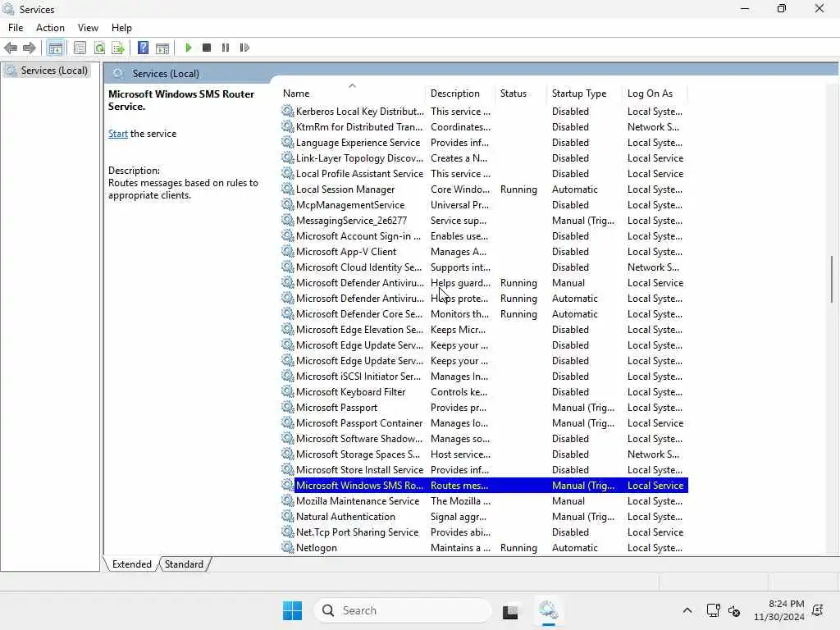Click the gear icon beside Local Session Manager
Screen dimensions: 840x630
pyautogui.click(x=288, y=189)
